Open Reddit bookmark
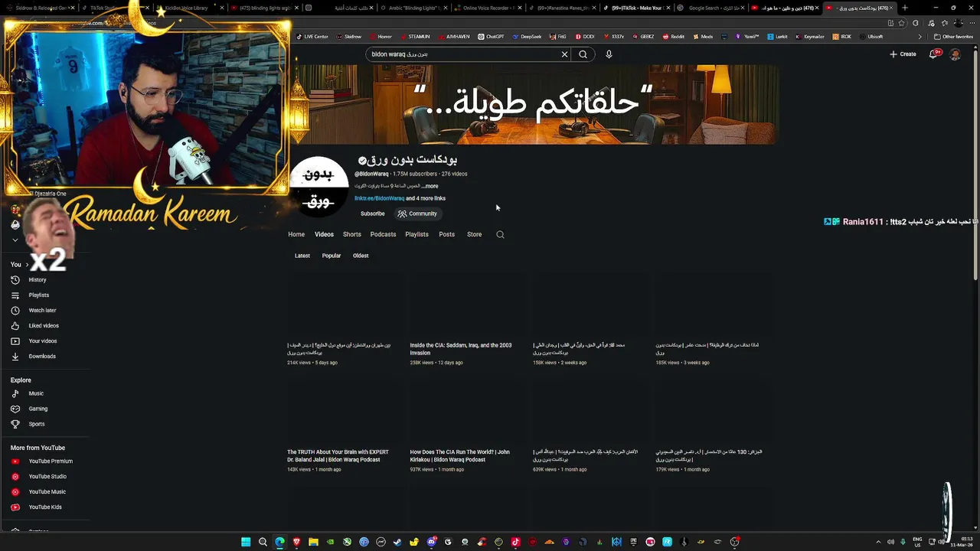Viewport: 980px width, 551px height. pyautogui.click(x=674, y=37)
